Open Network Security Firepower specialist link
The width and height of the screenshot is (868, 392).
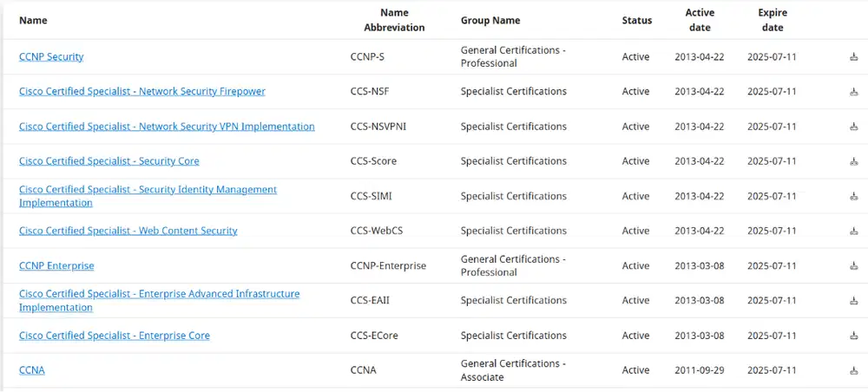(142, 91)
